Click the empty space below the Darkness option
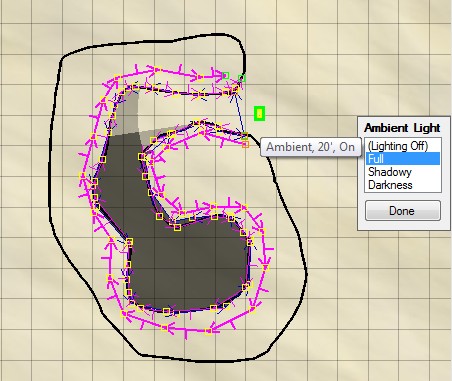Viewport: 452px width, 381px height. (x=403, y=196)
